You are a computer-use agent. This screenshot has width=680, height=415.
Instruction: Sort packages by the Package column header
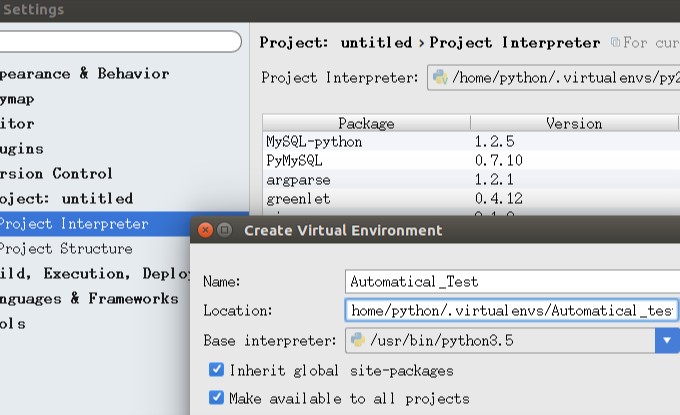[366, 123]
